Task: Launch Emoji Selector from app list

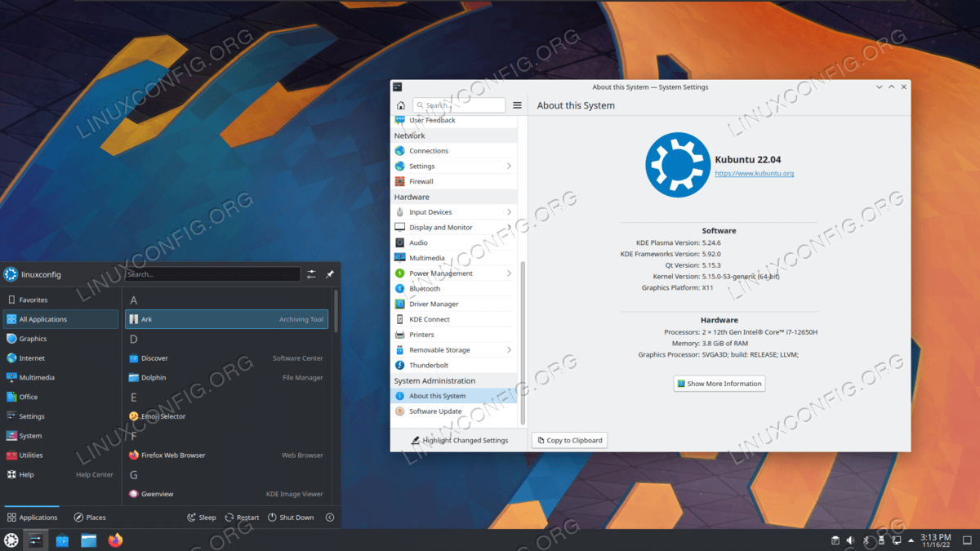Action: pos(226,416)
